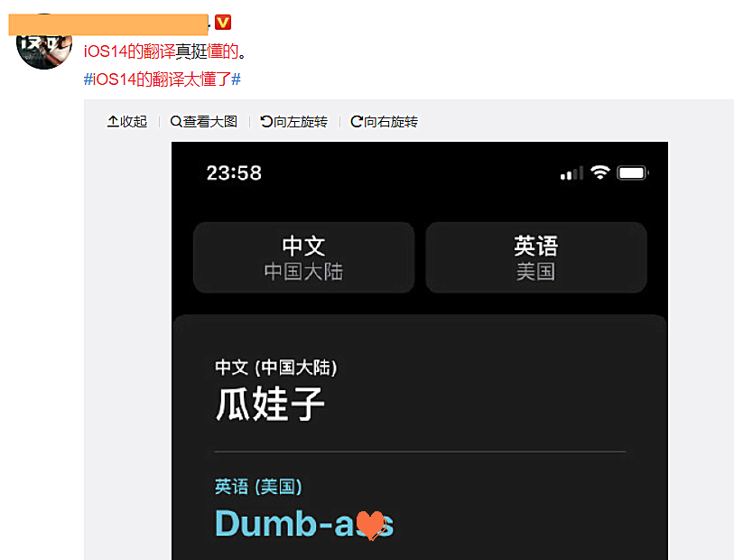Click the Dumb-a translation result text
734x560 pixels.
[x=304, y=523]
